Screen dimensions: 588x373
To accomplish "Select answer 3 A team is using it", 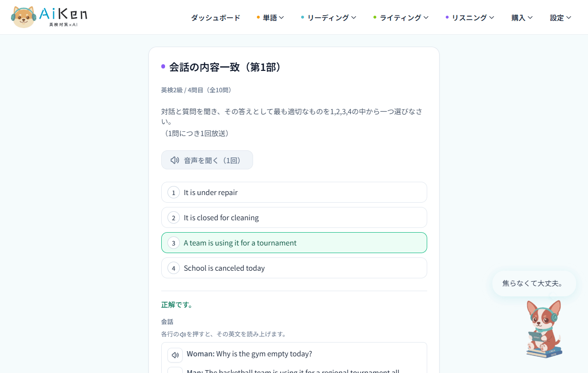I will 294,243.
